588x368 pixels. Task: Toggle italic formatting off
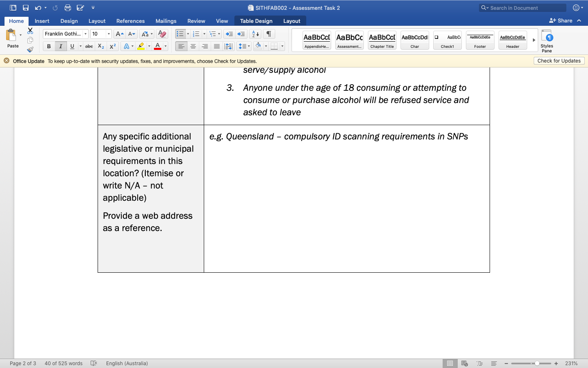(60, 46)
